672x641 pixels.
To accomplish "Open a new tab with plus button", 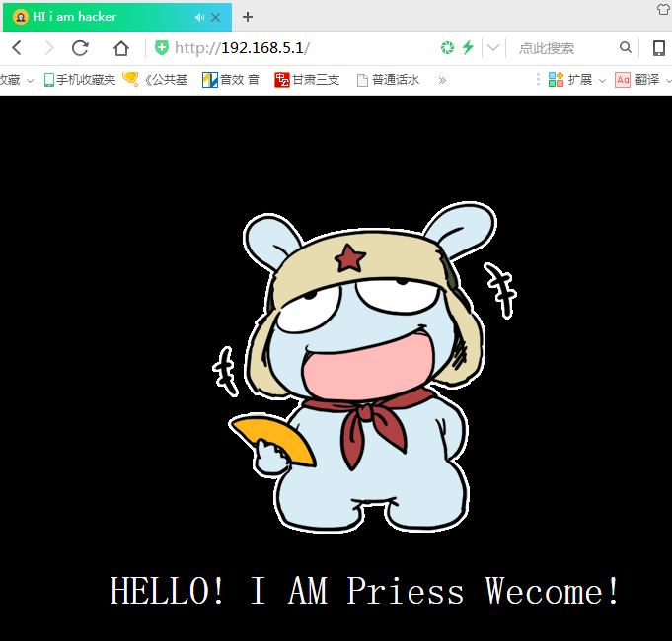I will [x=248, y=17].
